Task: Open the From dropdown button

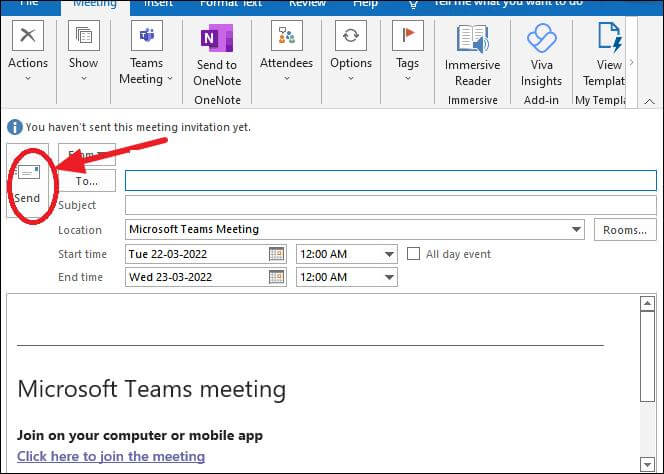Action: point(87,154)
